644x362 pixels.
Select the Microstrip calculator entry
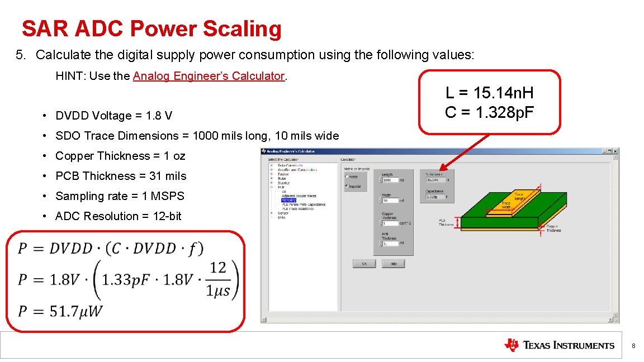(287, 201)
